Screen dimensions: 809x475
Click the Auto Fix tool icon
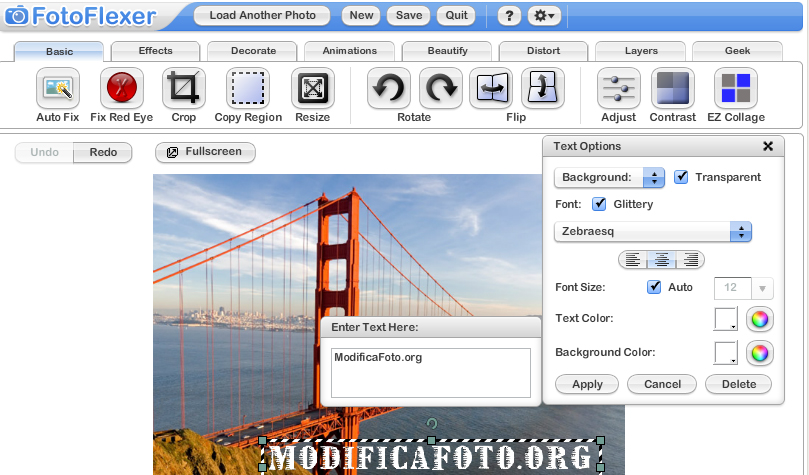point(58,89)
